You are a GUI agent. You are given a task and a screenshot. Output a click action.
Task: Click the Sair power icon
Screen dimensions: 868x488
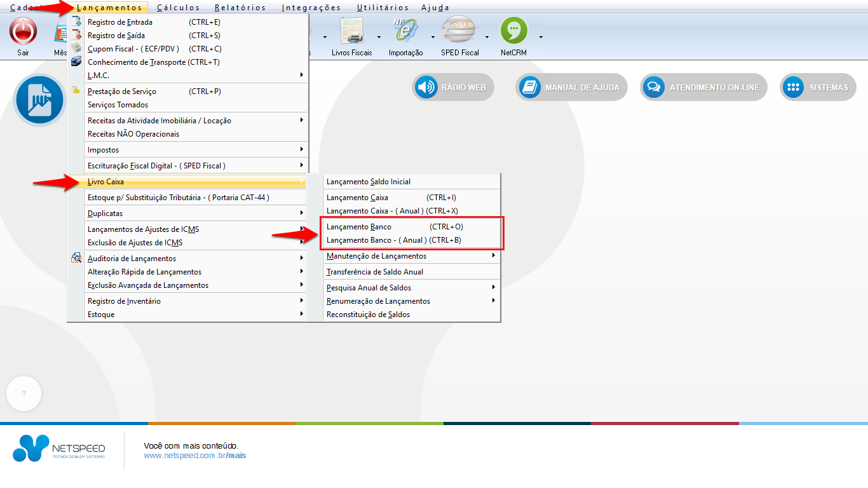(23, 30)
